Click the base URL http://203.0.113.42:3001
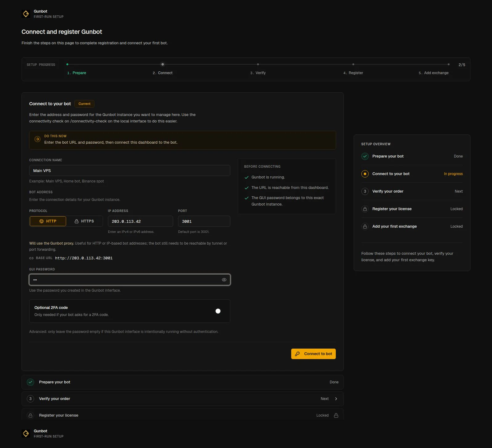The height and width of the screenshot is (448, 492). pyautogui.click(x=84, y=258)
